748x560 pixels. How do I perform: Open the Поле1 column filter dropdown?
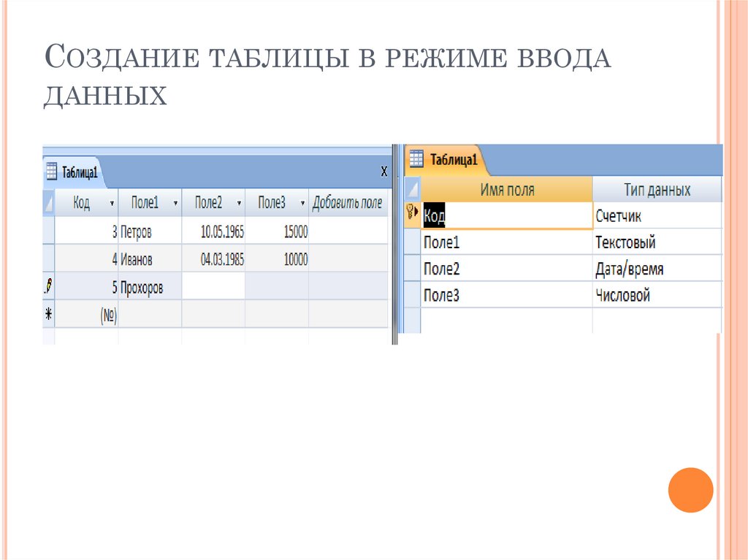point(176,202)
